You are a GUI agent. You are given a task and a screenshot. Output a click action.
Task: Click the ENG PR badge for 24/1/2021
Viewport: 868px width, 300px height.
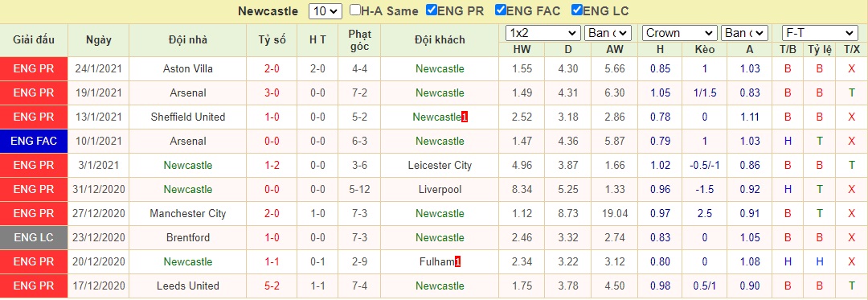[x=34, y=69]
